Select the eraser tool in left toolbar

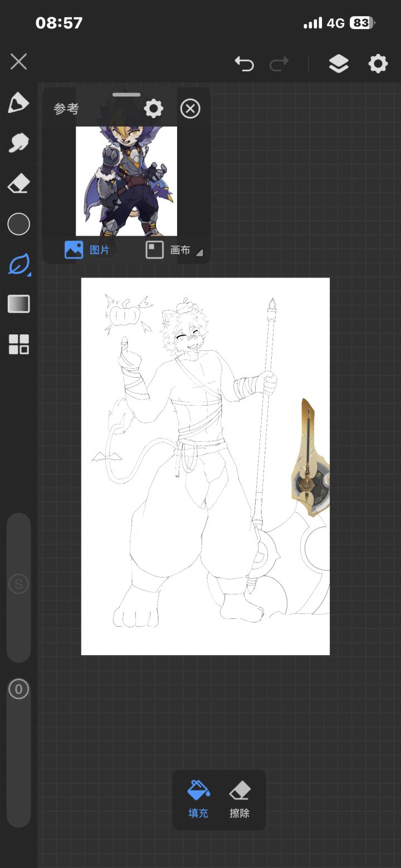(18, 183)
